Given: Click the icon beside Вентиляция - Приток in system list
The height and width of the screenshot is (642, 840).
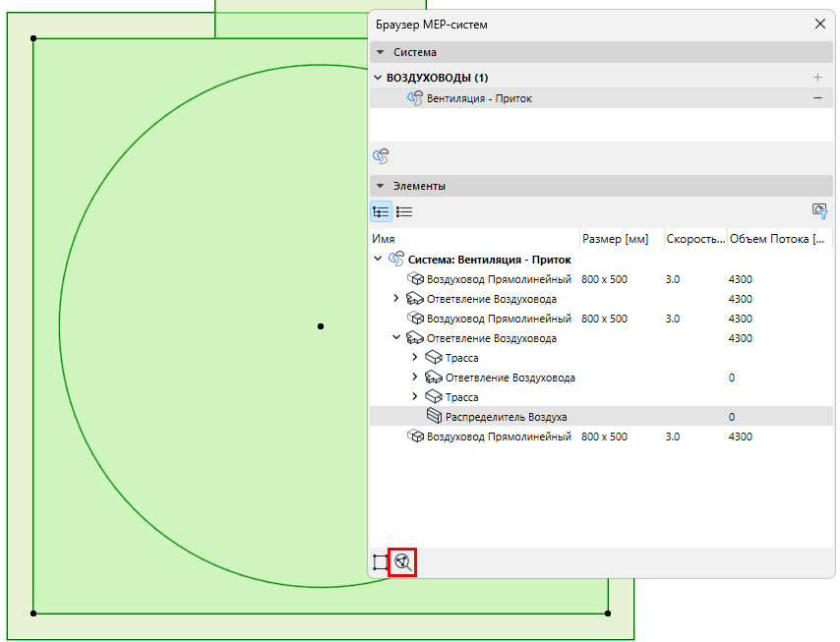Looking at the screenshot, I should click(415, 98).
